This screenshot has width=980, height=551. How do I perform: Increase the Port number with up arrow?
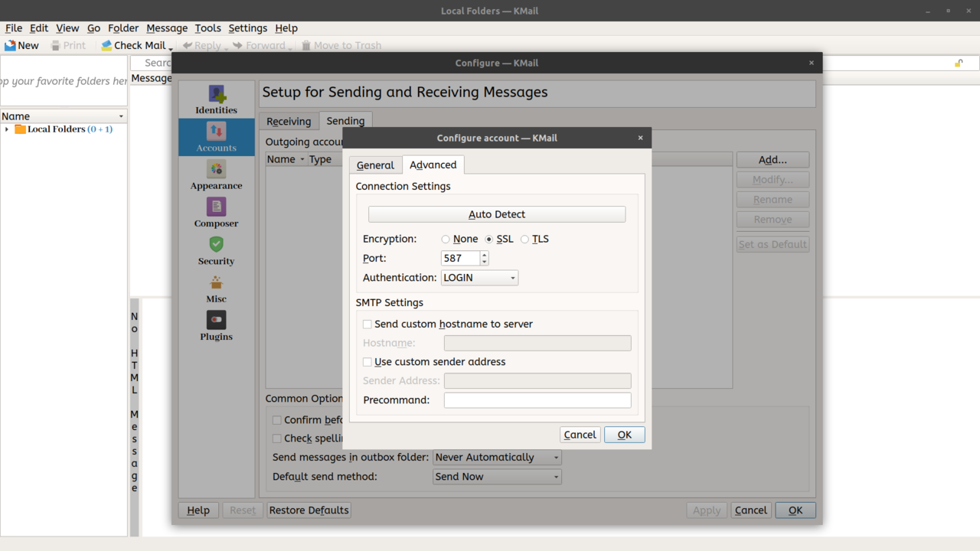click(484, 254)
